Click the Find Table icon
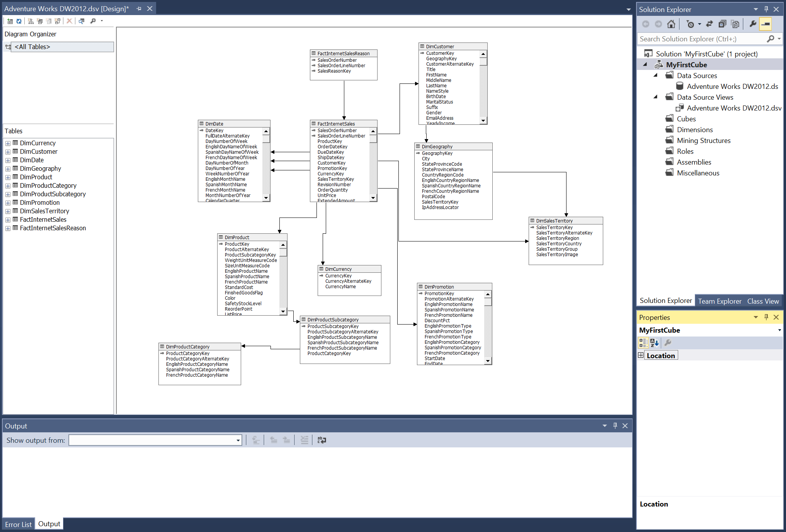The image size is (786, 532). tap(82, 21)
